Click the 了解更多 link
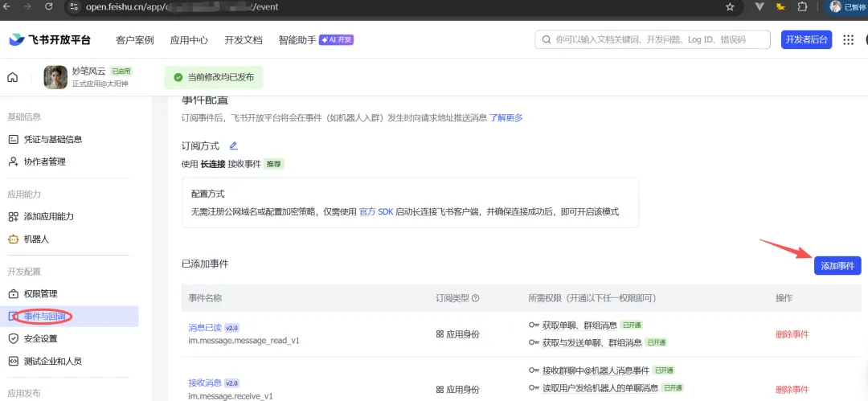 [x=506, y=117]
